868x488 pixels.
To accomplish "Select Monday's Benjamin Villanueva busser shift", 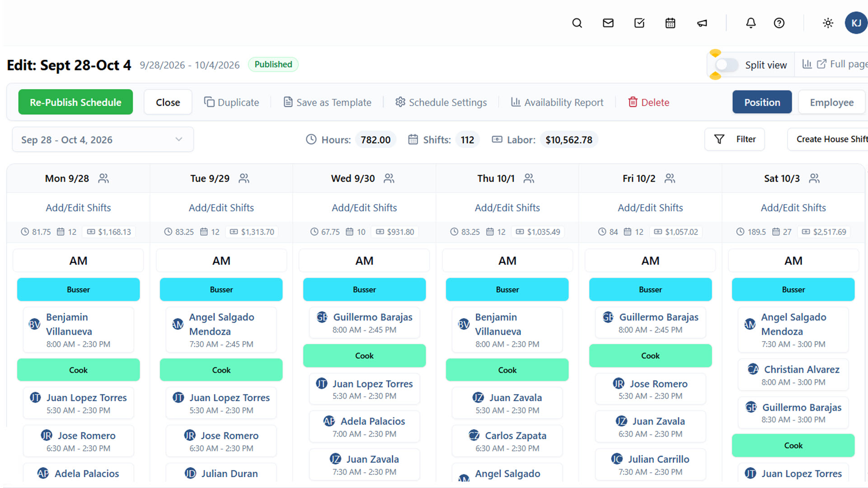I will 78,330.
